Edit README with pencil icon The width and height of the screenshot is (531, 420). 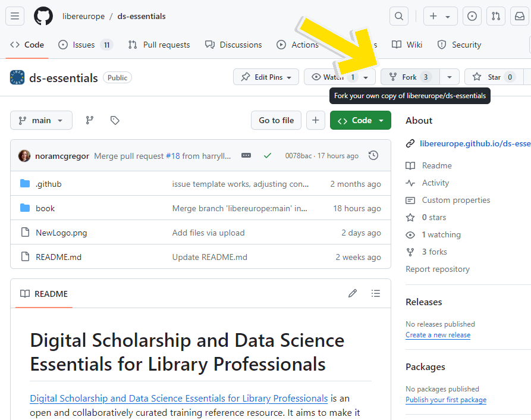click(353, 293)
